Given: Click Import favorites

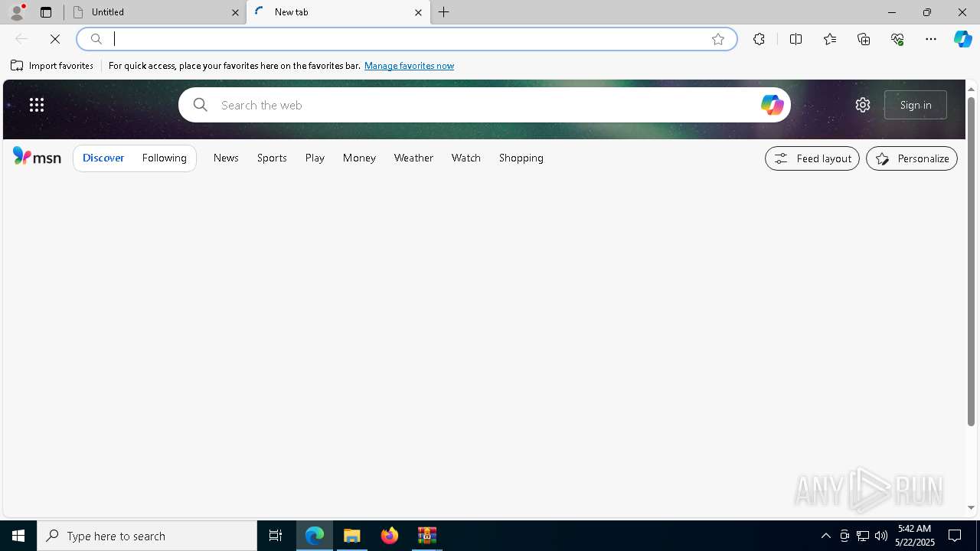Looking at the screenshot, I should [x=52, y=66].
